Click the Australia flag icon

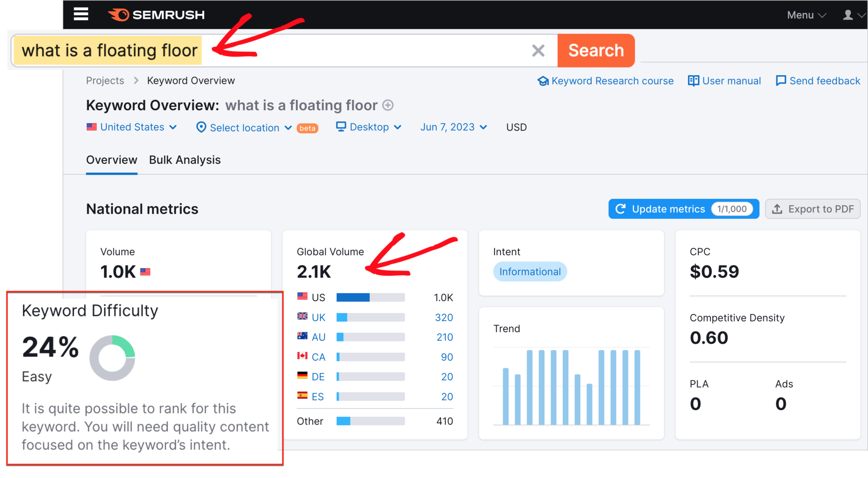click(302, 335)
